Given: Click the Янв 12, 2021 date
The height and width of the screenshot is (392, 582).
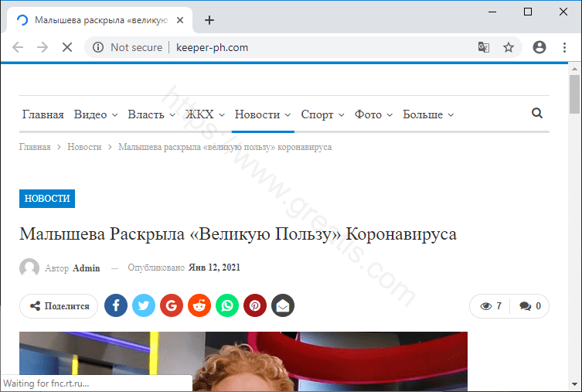Looking at the screenshot, I should point(214,268).
